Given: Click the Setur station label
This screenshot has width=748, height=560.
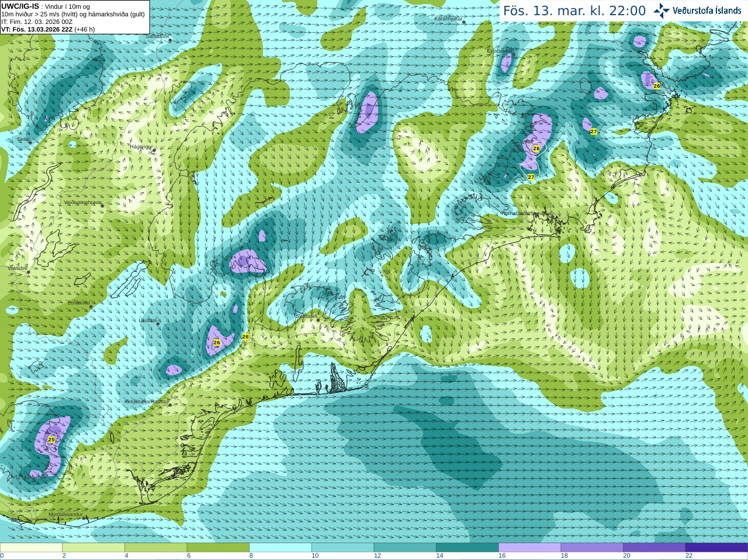Looking at the screenshot, I should click(23, 140).
